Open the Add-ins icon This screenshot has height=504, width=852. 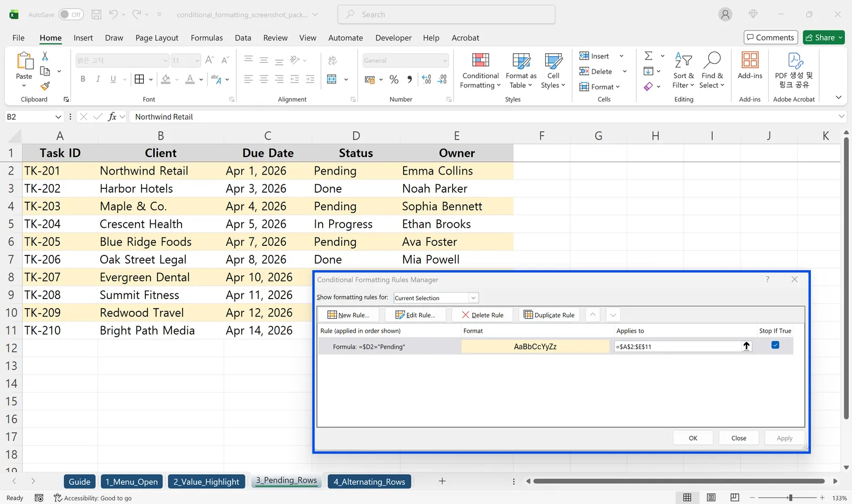[x=750, y=66]
